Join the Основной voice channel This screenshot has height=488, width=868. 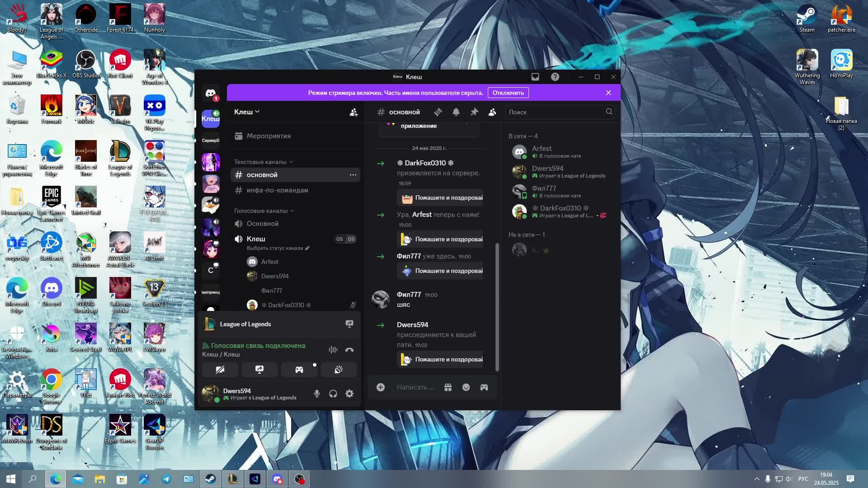click(295, 224)
